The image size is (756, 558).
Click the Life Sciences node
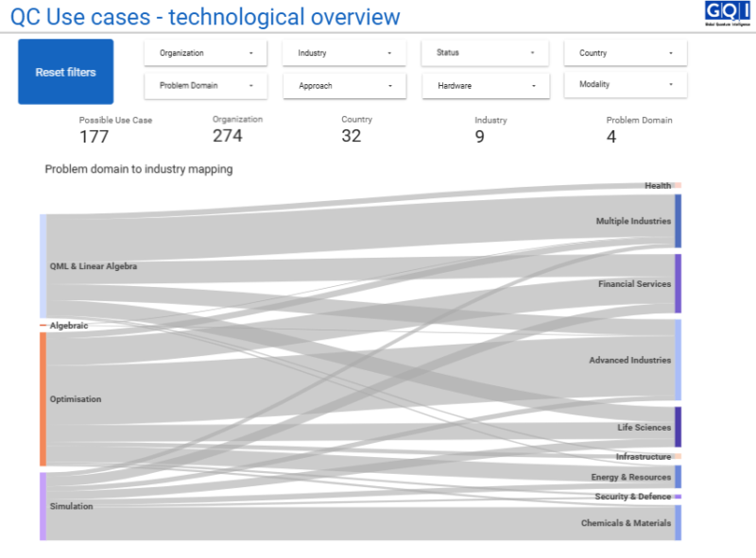(x=678, y=427)
